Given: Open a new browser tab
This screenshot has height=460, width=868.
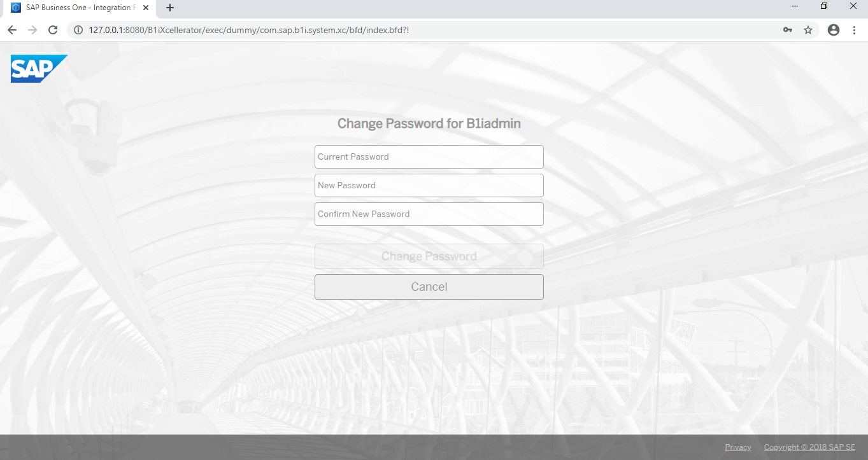Looking at the screenshot, I should coord(170,8).
